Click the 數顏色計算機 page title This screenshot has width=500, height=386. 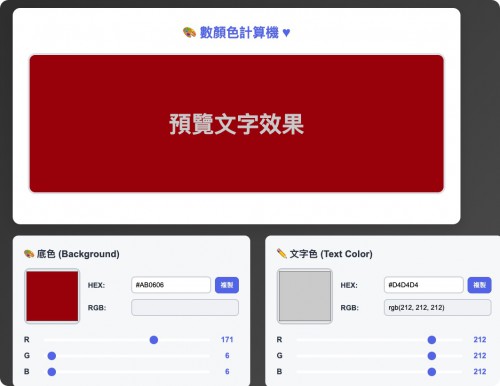[239, 33]
